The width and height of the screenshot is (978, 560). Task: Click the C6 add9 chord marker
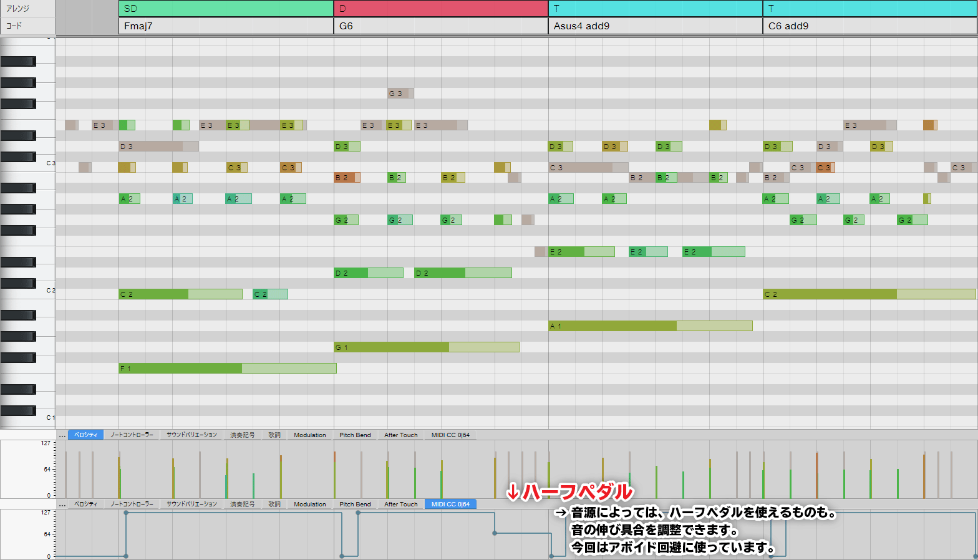(870, 26)
